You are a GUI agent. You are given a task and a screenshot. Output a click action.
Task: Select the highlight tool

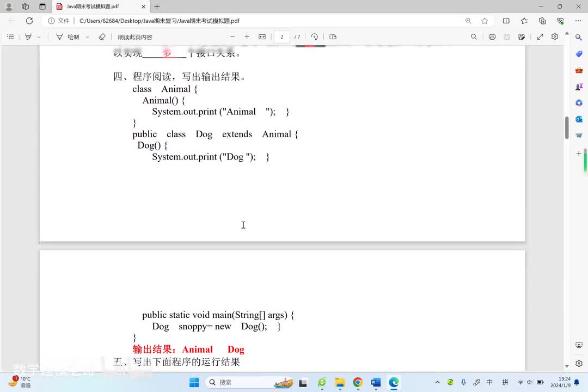click(28, 37)
